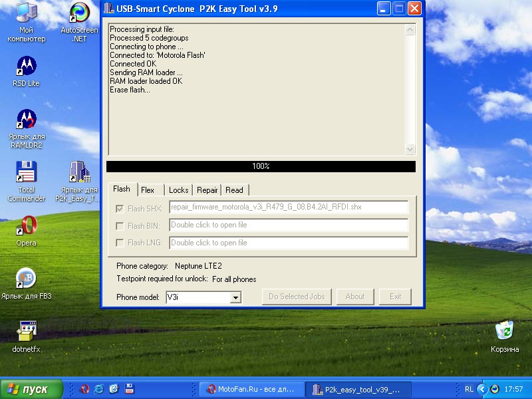Select the P2K_Easy_T.. desktop shortcut
This screenshot has width=532, height=399.
pos(79,182)
